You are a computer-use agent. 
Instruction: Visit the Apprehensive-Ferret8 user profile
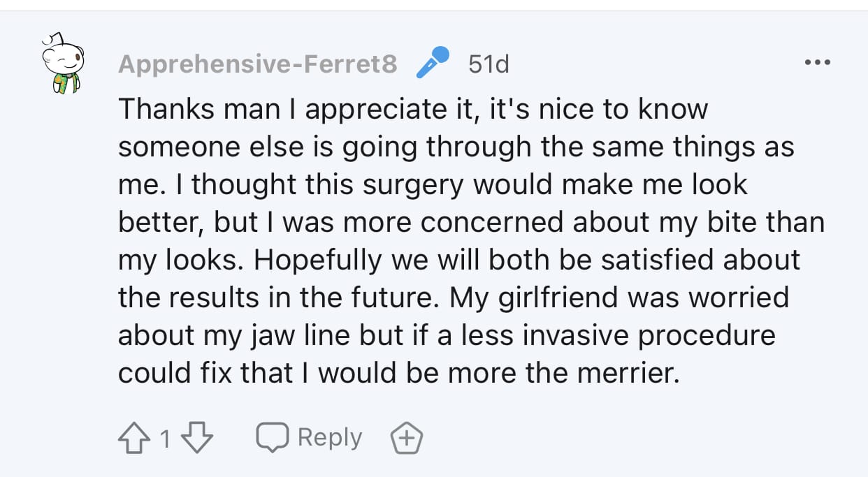click(x=257, y=64)
